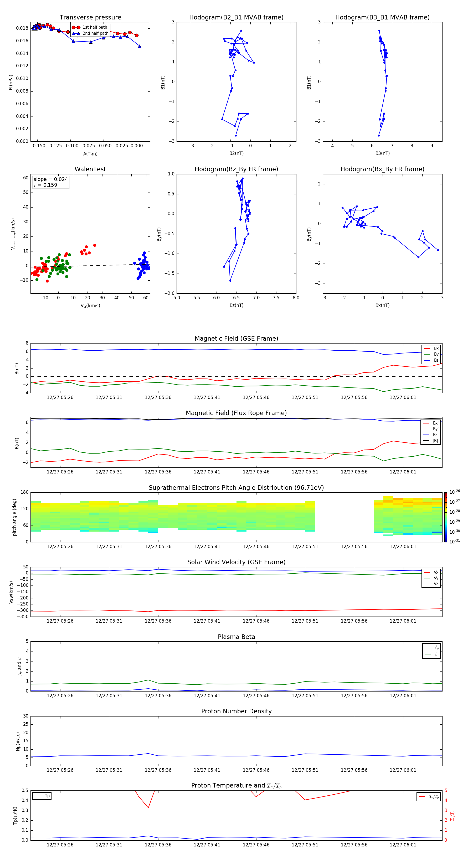Screen dimensions: 473x868
Task: Click 'Proton Number Density' plot title
Action: click(236, 711)
